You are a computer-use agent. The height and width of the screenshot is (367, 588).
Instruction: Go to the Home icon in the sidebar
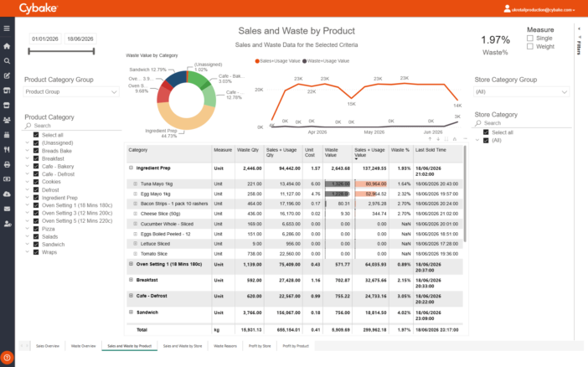(x=7, y=46)
